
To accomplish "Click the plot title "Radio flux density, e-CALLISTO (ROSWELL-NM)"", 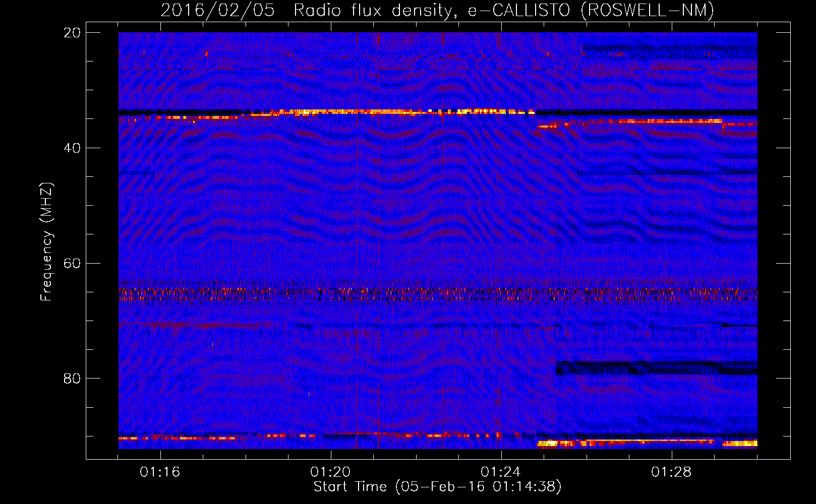I will pos(503,10).
